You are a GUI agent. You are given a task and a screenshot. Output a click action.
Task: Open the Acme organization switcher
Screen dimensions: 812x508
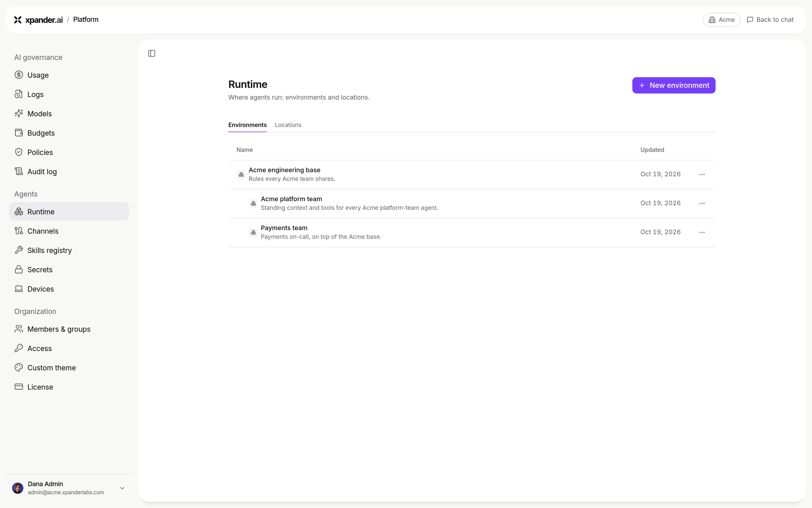(721, 20)
